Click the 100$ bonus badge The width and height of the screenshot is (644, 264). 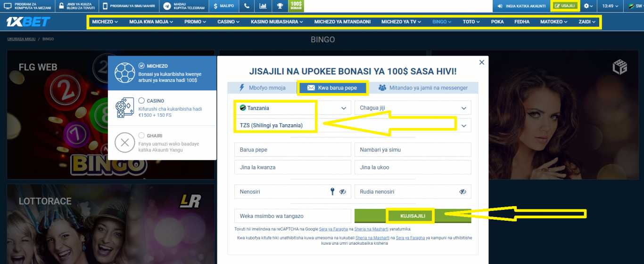click(296, 6)
